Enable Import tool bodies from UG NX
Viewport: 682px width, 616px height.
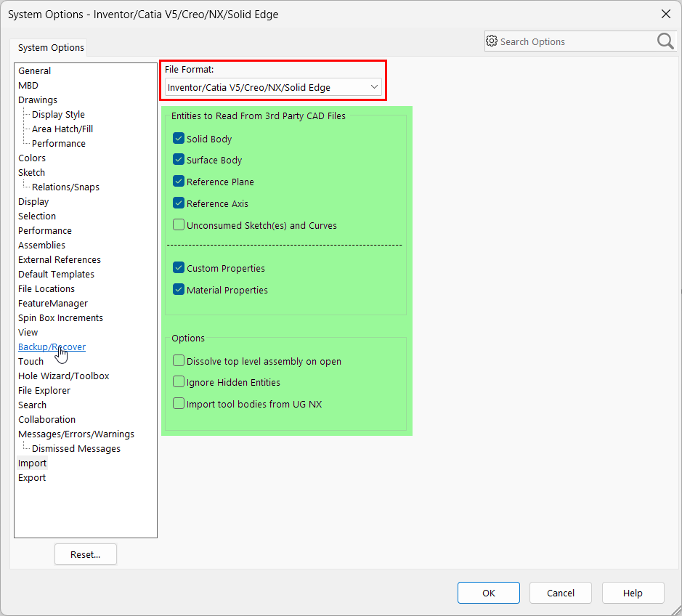tap(179, 404)
